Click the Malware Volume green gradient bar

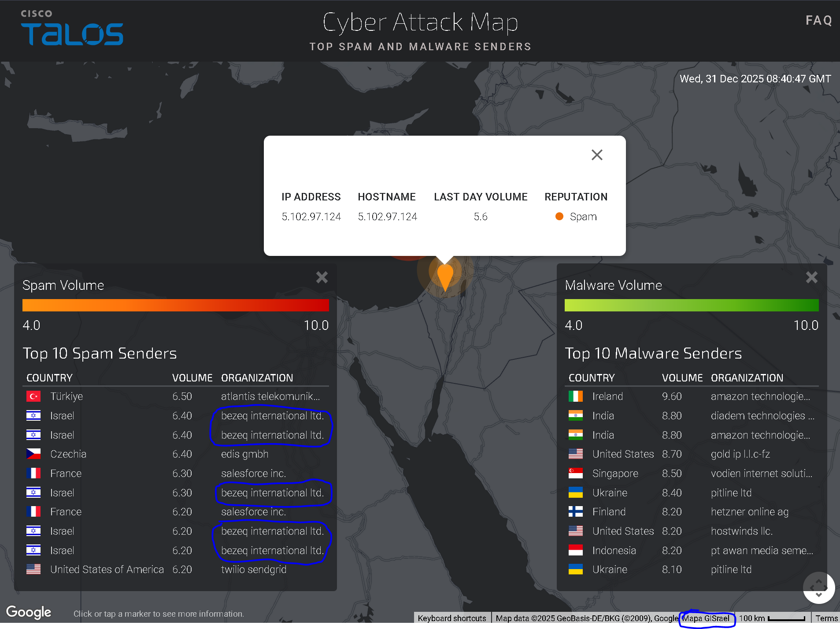pos(692,305)
